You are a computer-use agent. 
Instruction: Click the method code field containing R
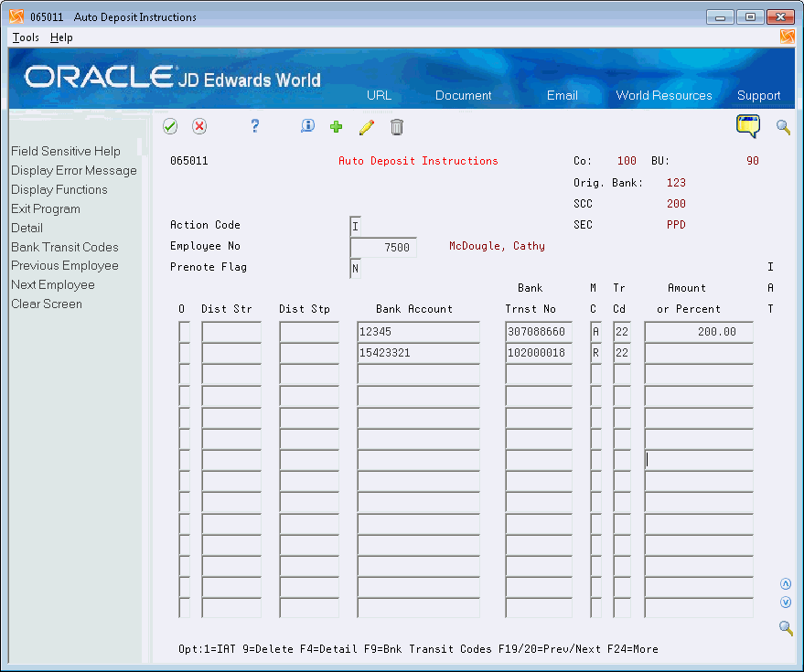coord(595,353)
